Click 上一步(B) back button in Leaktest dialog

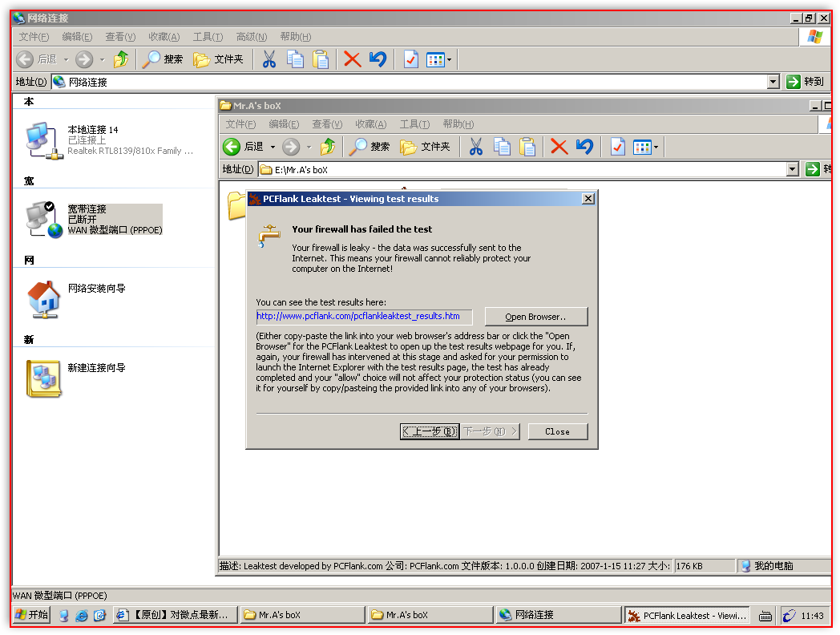click(430, 431)
